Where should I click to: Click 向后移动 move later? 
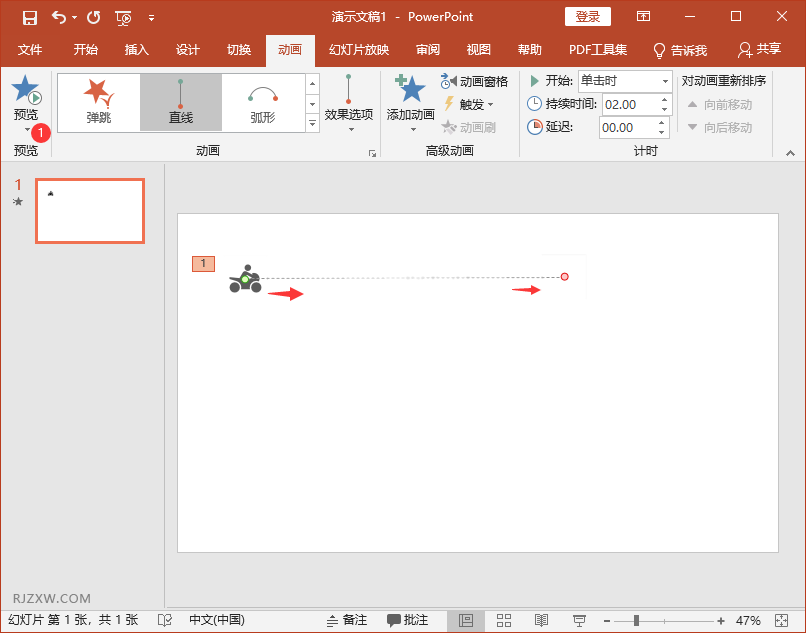[720, 127]
